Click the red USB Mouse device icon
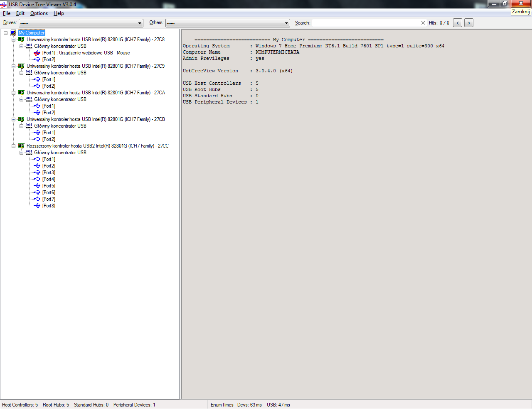The width and height of the screenshot is (532, 409). (x=37, y=53)
